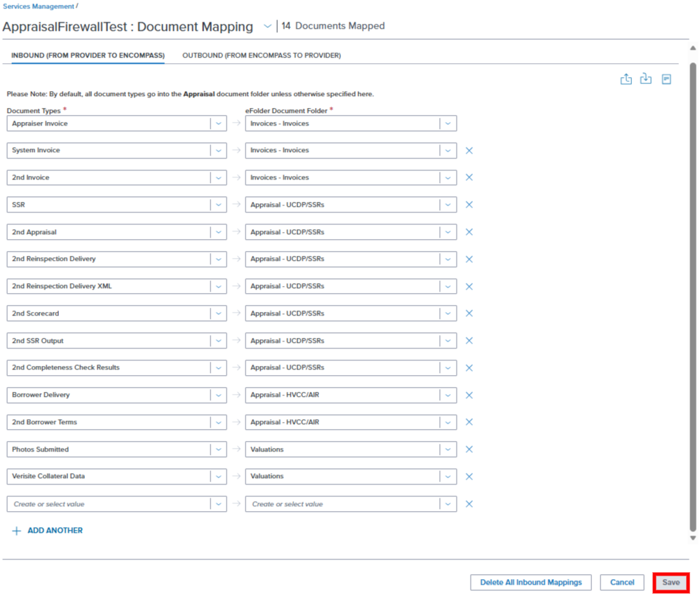700x598 pixels.
Task: Open eFolder dropdown for 2nd SSR Output row
Action: pyautogui.click(x=447, y=341)
